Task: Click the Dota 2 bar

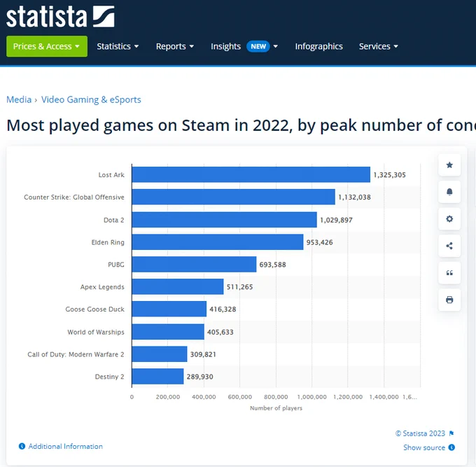Action: click(x=224, y=220)
